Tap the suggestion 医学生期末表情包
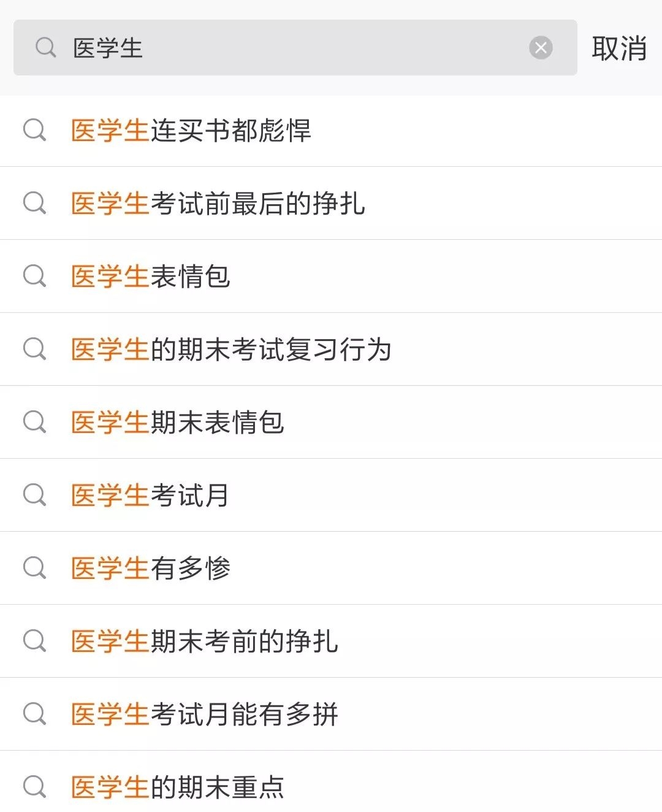The image size is (662, 812). tap(178, 423)
